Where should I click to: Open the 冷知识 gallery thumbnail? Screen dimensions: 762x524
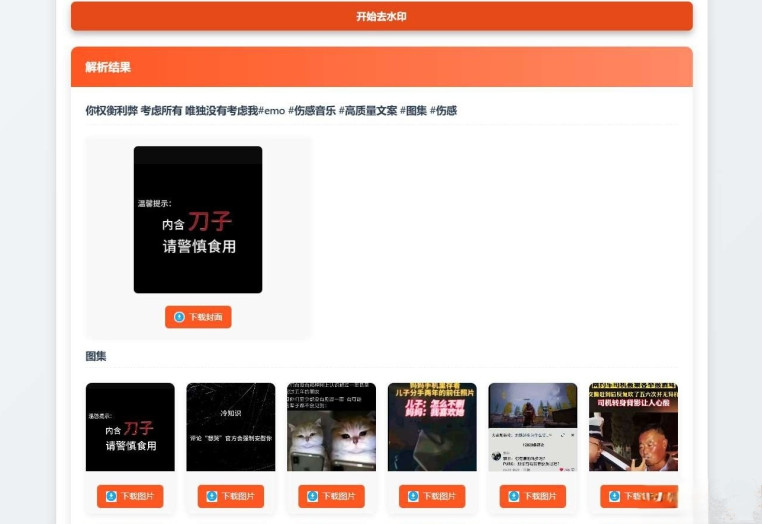pos(230,427)
